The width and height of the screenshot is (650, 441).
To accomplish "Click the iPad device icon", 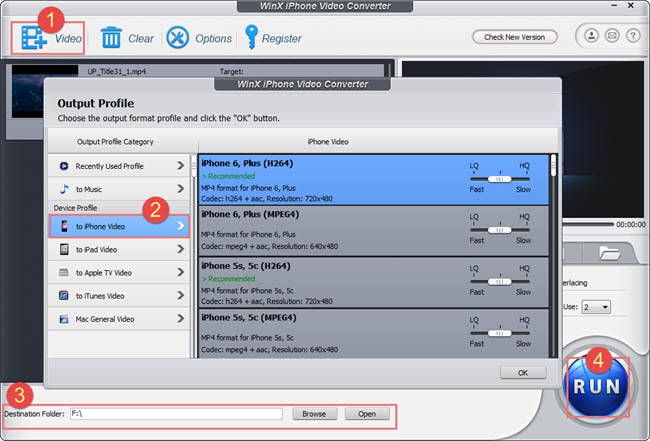I will coord(64,249).
